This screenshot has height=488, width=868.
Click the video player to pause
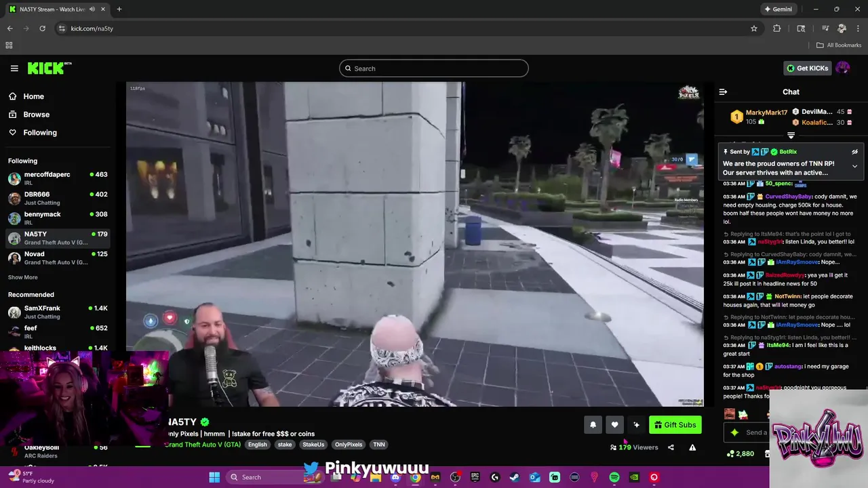click(x=414, y=244)
